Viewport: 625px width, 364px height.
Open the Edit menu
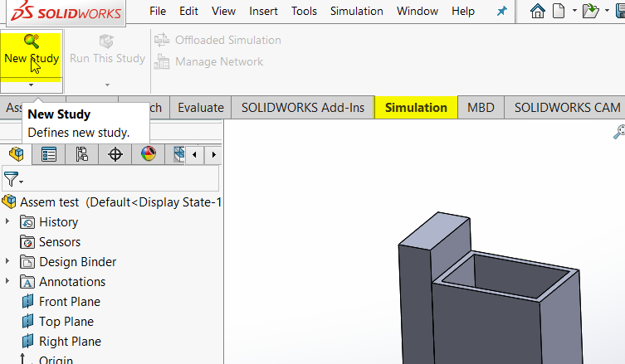pos(188,11)
